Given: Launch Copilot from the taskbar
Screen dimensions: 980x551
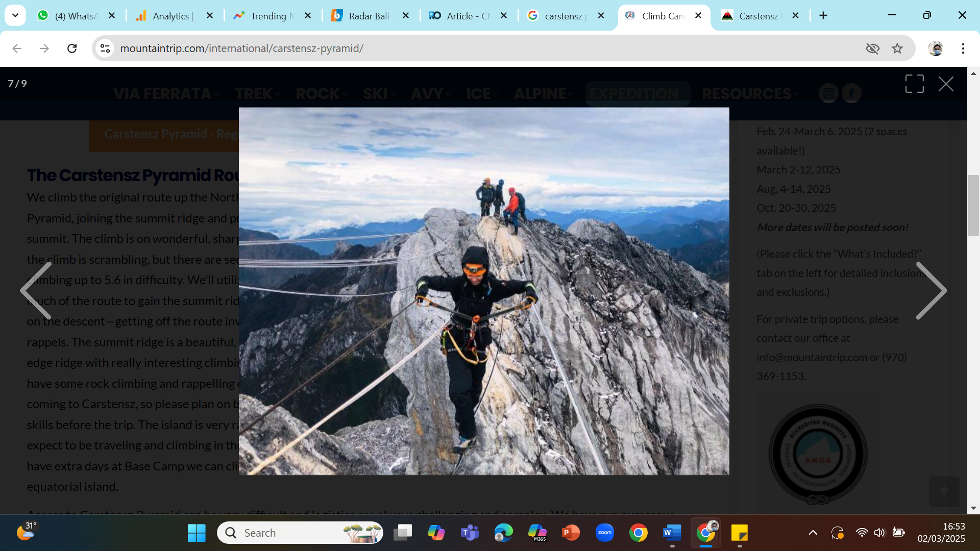Looking at the screenshot, I should [x=436, y=533].
